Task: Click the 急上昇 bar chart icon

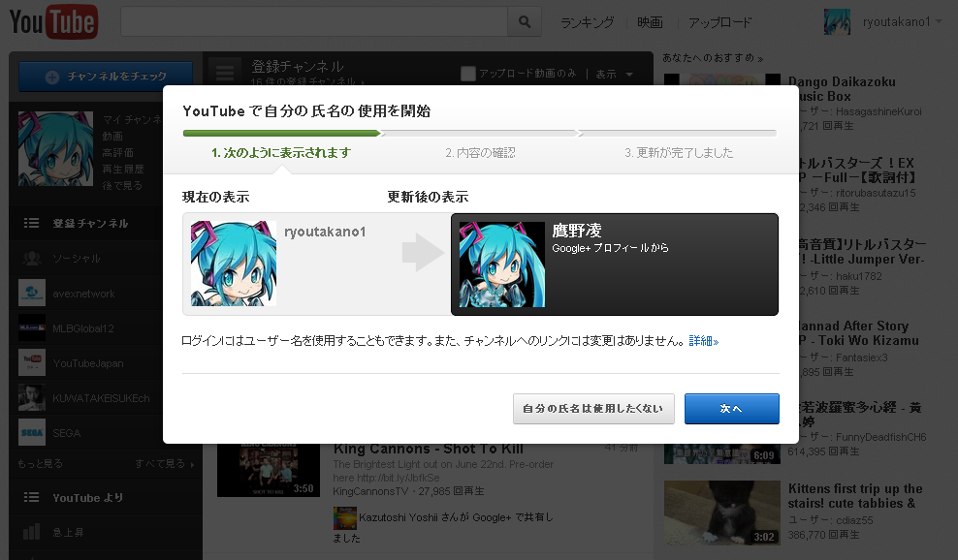Action: click(x=31, y=532)
